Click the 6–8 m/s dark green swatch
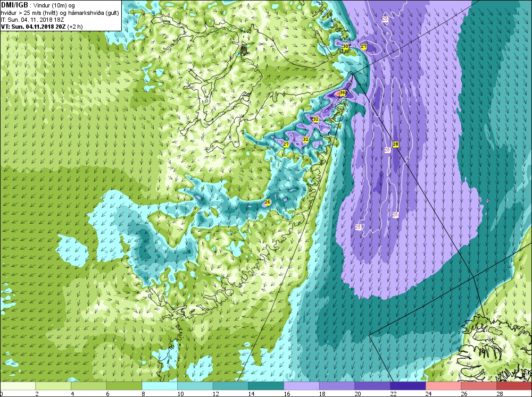This screenshot has width=532, height=397. coord(124,386)
